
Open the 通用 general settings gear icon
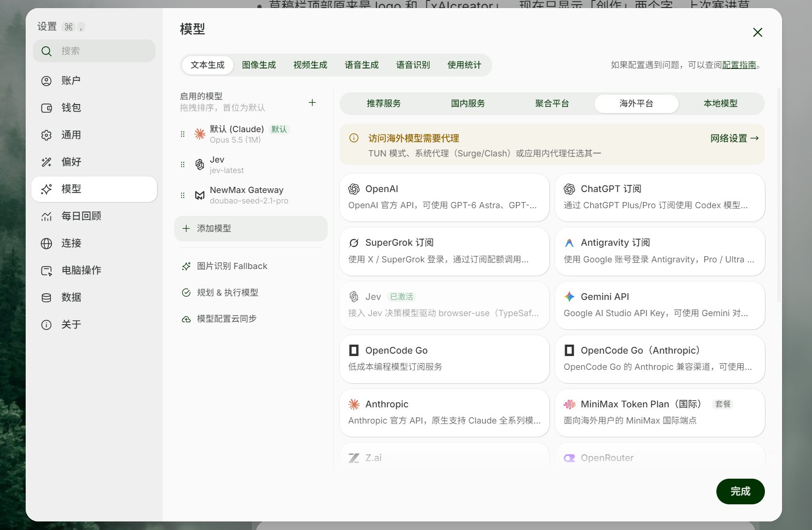click(x=46, y=135)
